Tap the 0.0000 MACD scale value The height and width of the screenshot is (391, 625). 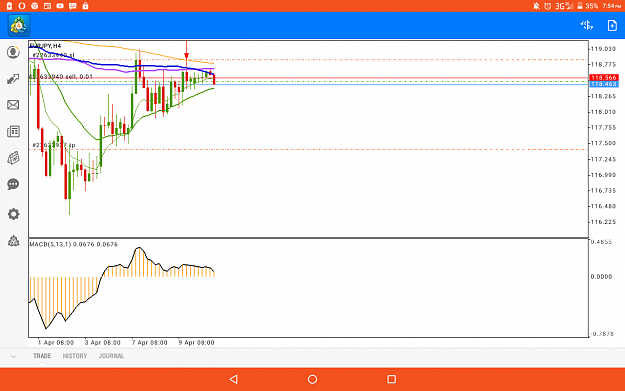point(601,276)
